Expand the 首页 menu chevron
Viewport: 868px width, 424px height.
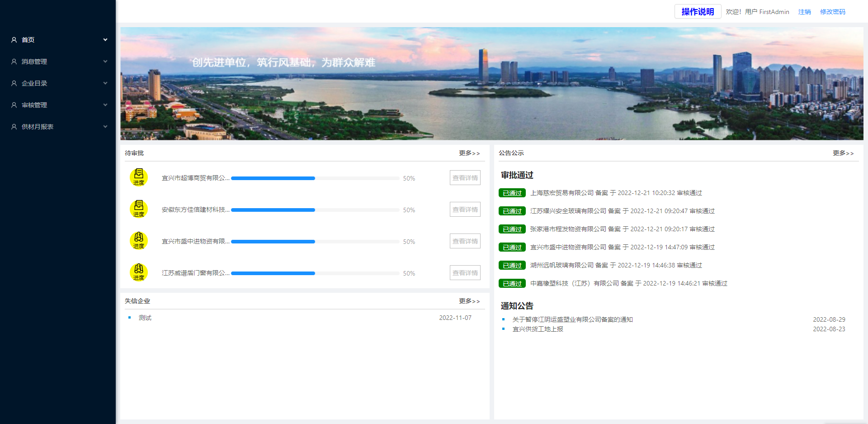coord(105,40)
